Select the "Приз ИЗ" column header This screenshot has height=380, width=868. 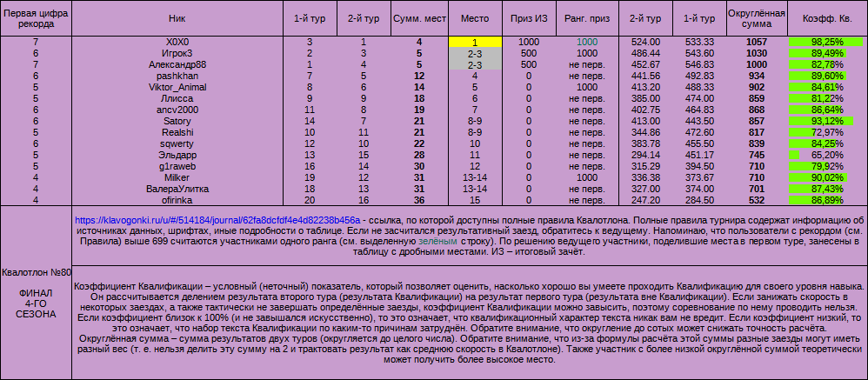tap(529, 18)
